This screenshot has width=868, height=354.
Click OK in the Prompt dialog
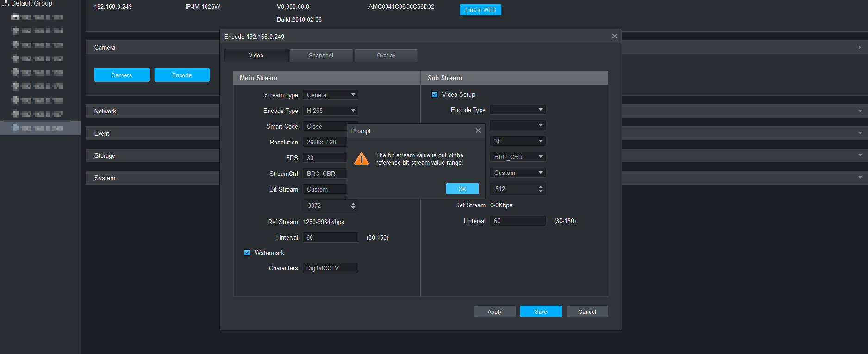pyautogui.click(x=462, y=189)
